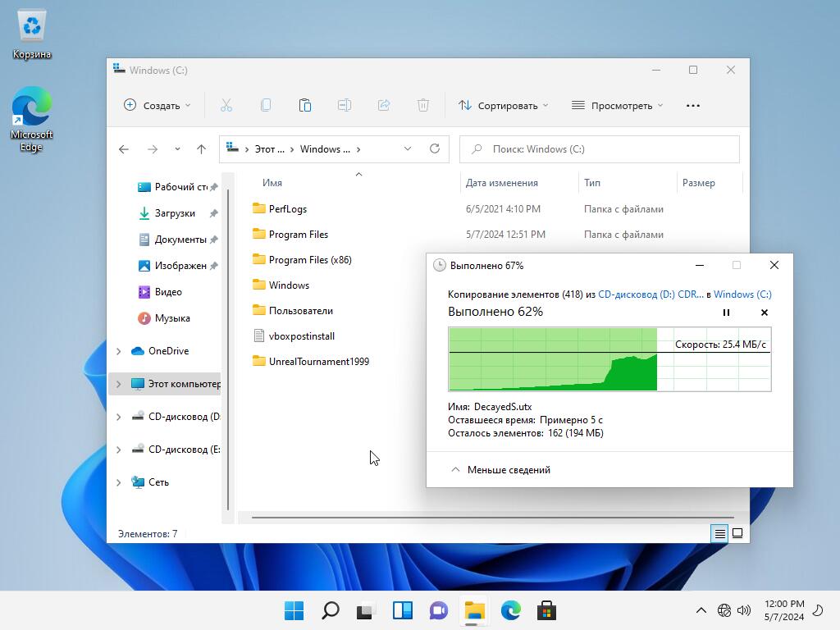The image size is (840, 630).
Task: Open the Просмотреть view dropdown
Action: (617, 105)
